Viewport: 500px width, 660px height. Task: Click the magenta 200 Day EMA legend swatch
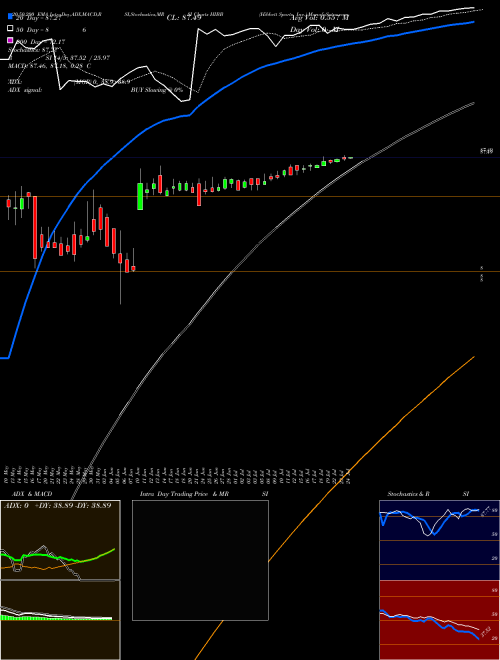[10, 40]
